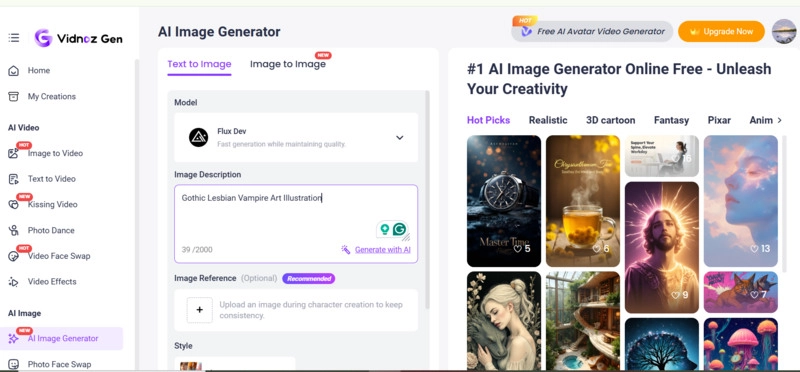Open the Master Time watch image
800x372 pixels.
[504, 201]
